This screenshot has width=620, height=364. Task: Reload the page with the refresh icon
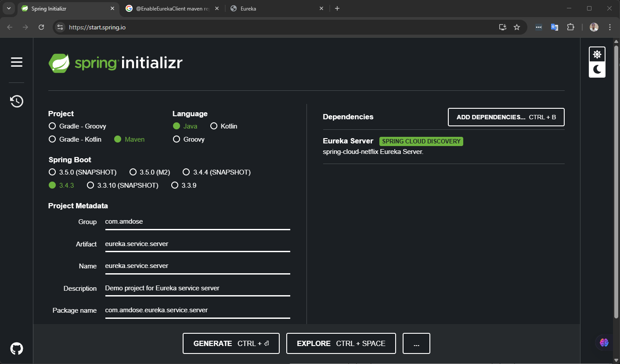coord(41,27)
